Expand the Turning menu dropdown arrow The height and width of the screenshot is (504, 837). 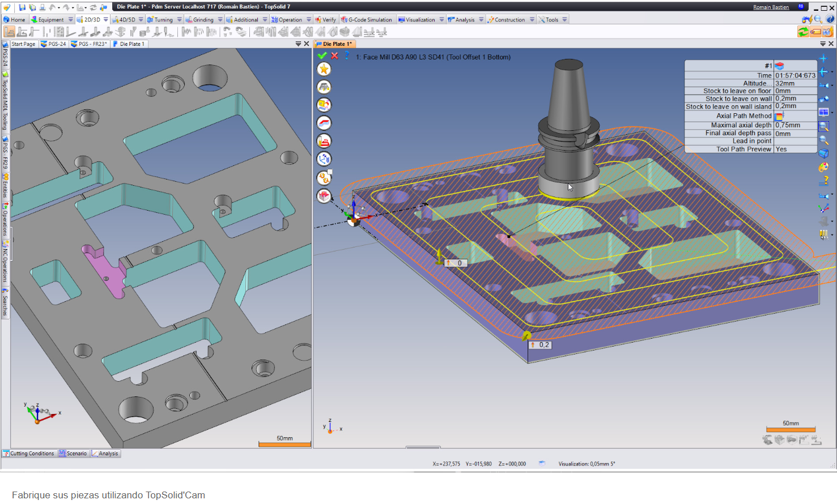tap(180, 20)
